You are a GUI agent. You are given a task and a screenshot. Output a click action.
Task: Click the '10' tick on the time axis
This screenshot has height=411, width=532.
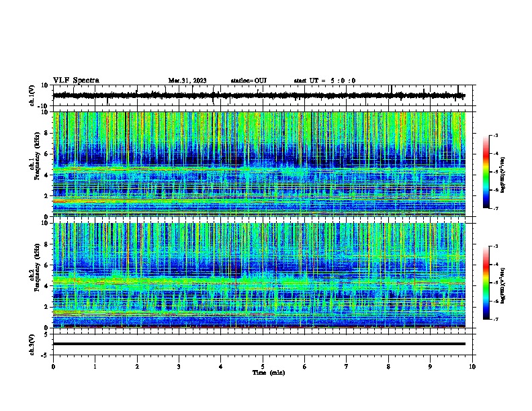[472, 367]
